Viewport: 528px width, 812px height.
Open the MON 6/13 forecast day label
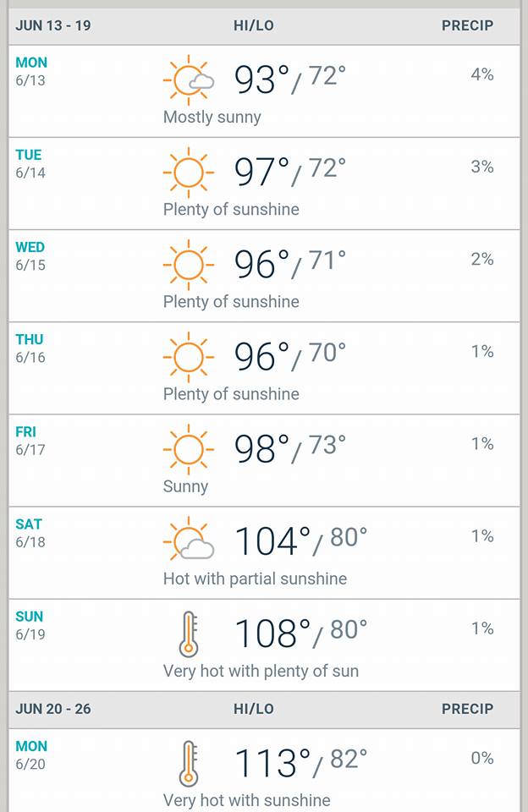[31, 71]
